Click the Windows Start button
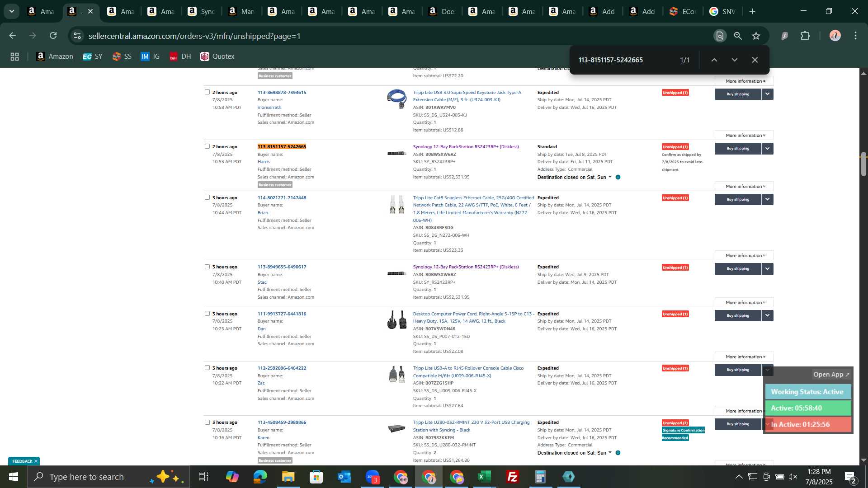This screenshot has width=868, height=488. point(13,477)
